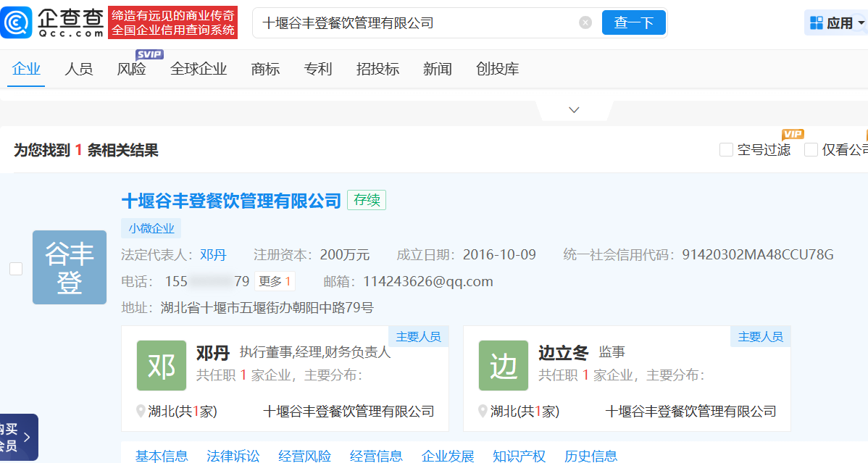Clear the search box with the X icon

(x=585, y=22)
